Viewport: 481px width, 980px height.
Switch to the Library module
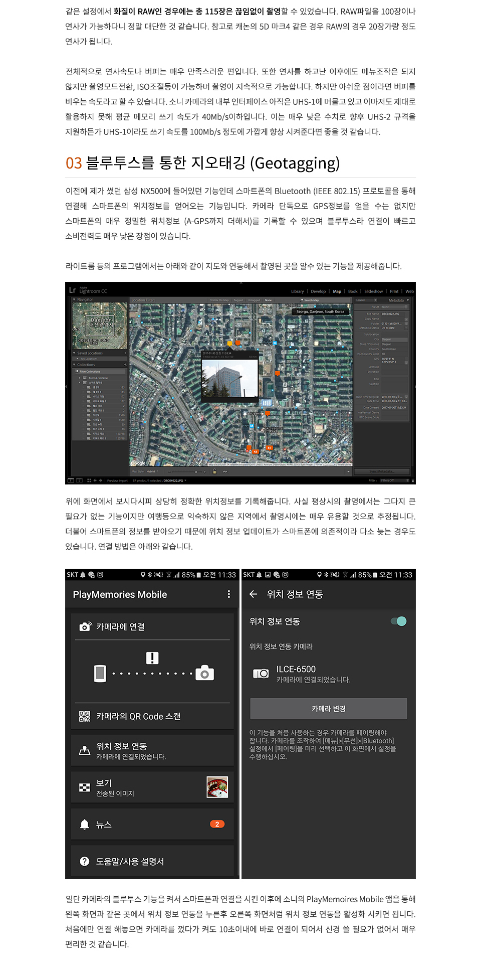click(298, 291)
